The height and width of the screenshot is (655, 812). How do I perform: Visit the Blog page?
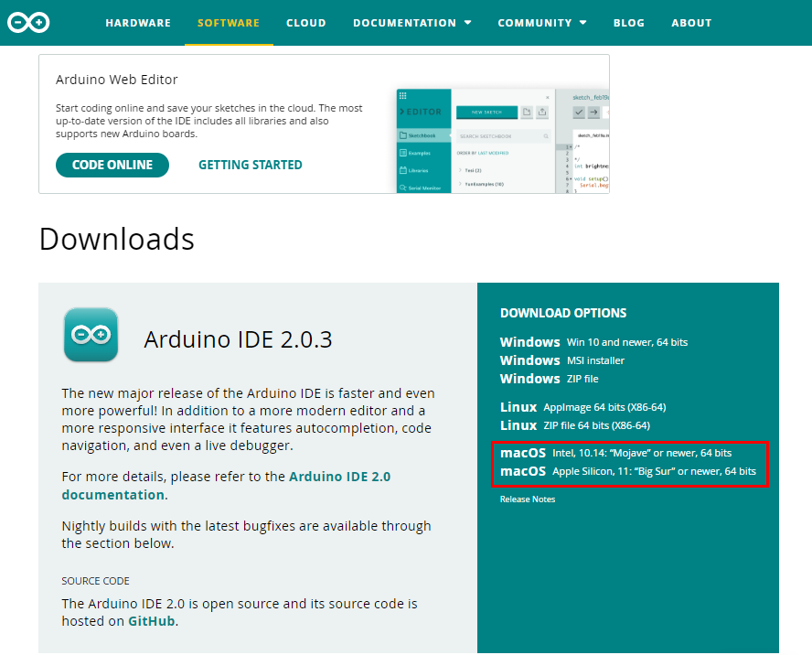(629, 23)
